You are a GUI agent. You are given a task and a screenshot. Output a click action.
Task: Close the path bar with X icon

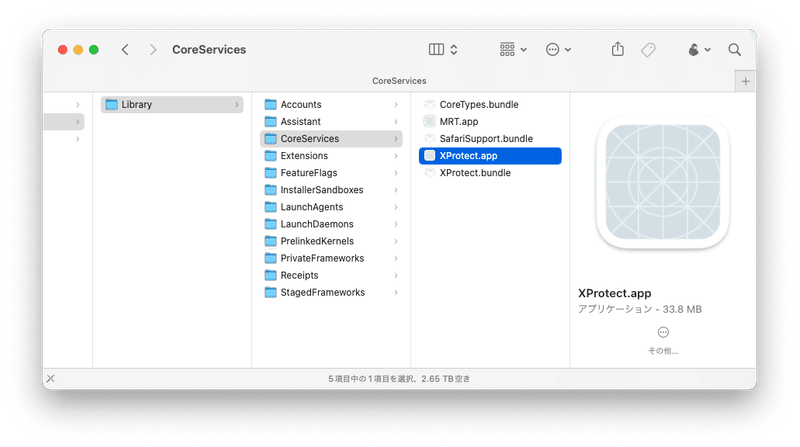click(x=51, y=379)
